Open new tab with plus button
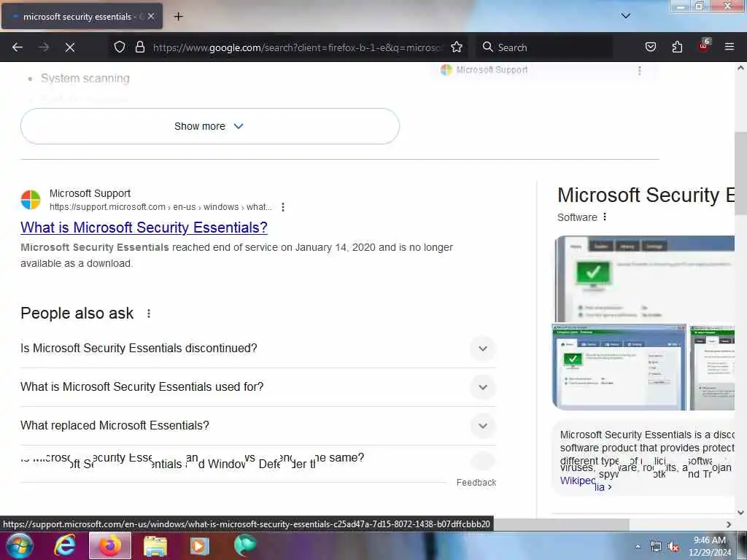Viewport: 747px width, 560px height. pos(178,17)
